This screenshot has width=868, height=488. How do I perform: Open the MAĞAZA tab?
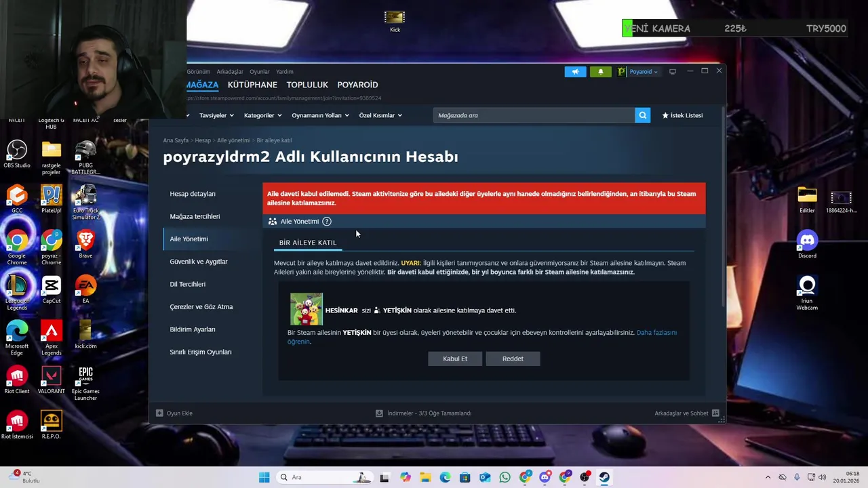tap(202, 85)
